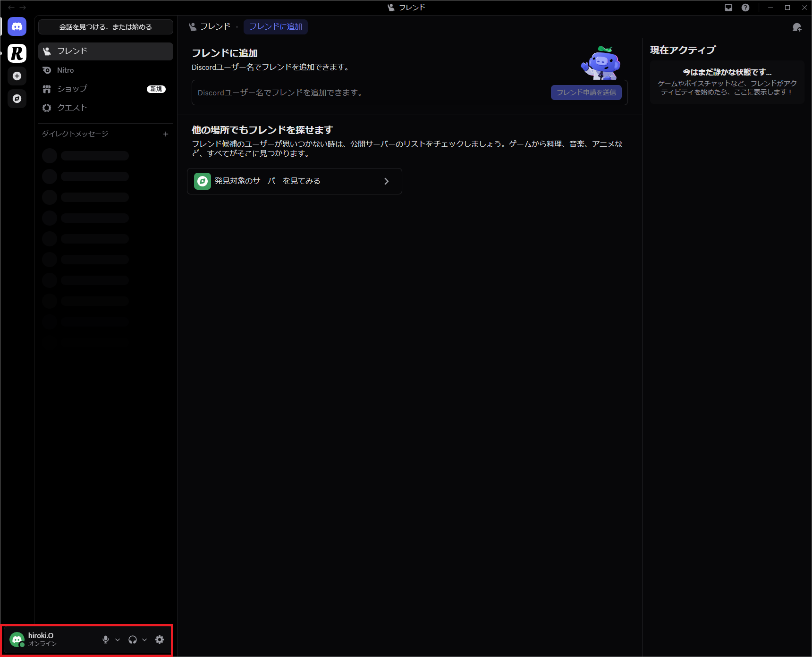Open Nitro in the sidebar
The height and width of the screenshot is (657, 812).
click(65, 70)
